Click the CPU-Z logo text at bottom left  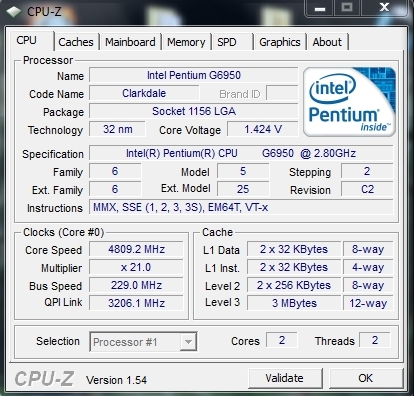[x=44, y=379]
